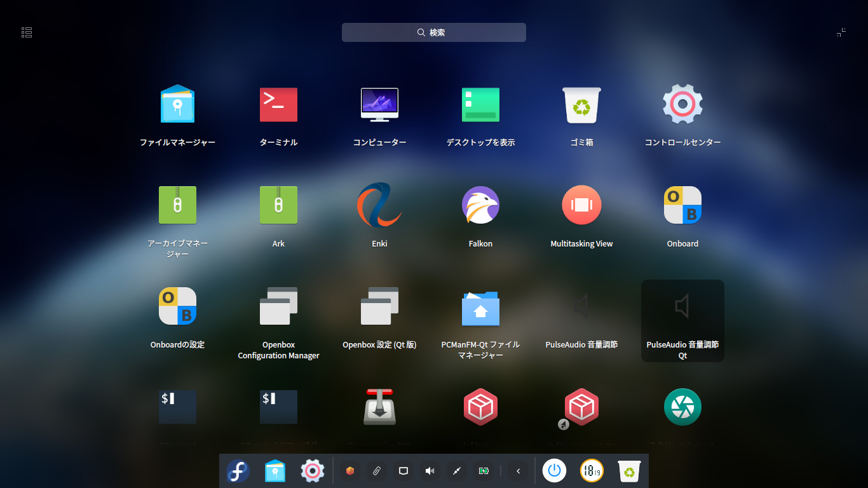
Task: Launch the Transmission download icon
Action: 379,407
